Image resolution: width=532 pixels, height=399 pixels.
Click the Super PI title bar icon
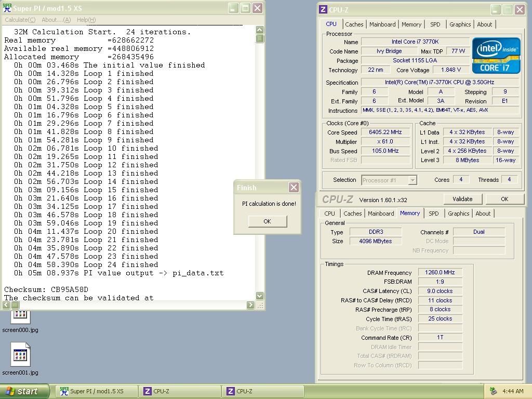(7, 8)
